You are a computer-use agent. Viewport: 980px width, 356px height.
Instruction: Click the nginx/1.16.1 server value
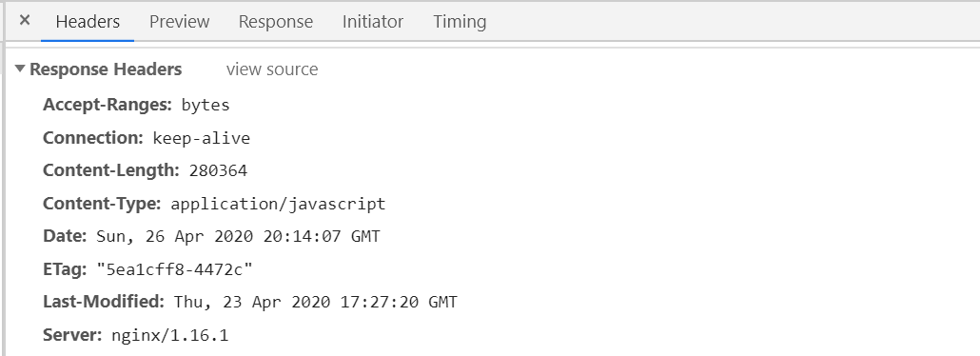point(170,335)
